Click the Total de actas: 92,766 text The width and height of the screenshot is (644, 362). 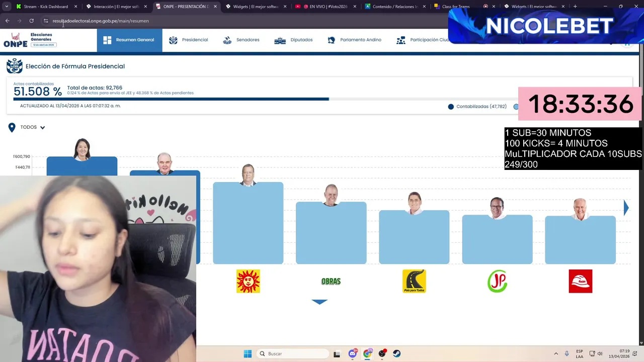click(95, 87)
